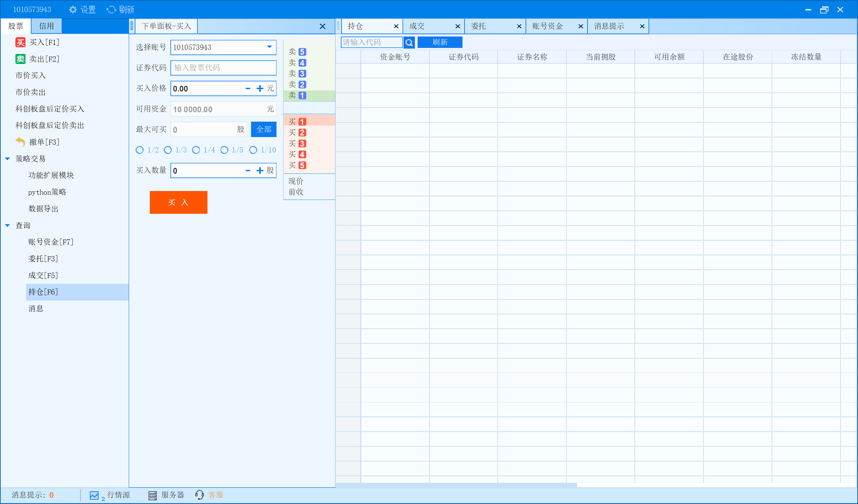Decrease buy price with minus button
The height and width of the screenshot is (504, 858).
click(248, 88)
